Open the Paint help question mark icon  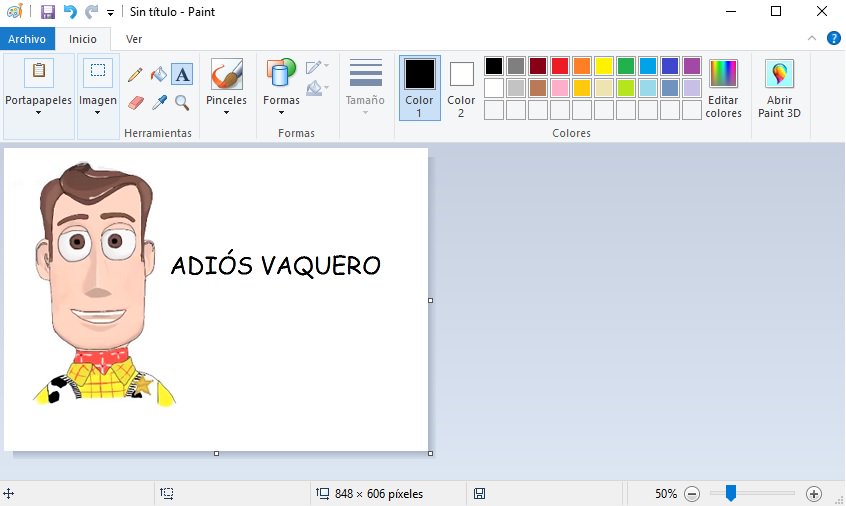coord(834,38)
